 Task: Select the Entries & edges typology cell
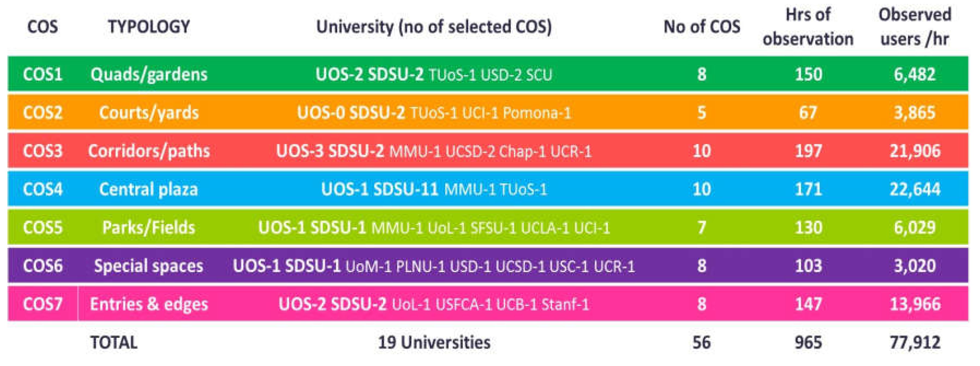(x=149, y=304)
